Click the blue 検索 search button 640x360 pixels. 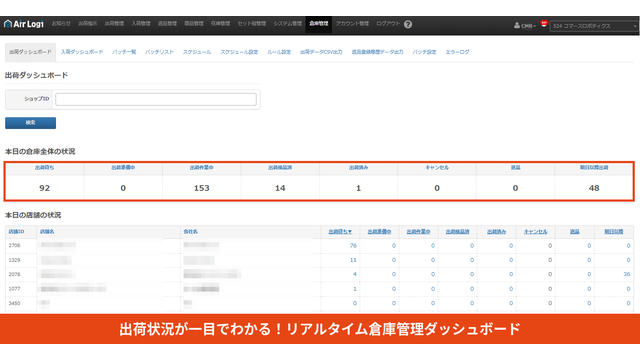point(31,123)
